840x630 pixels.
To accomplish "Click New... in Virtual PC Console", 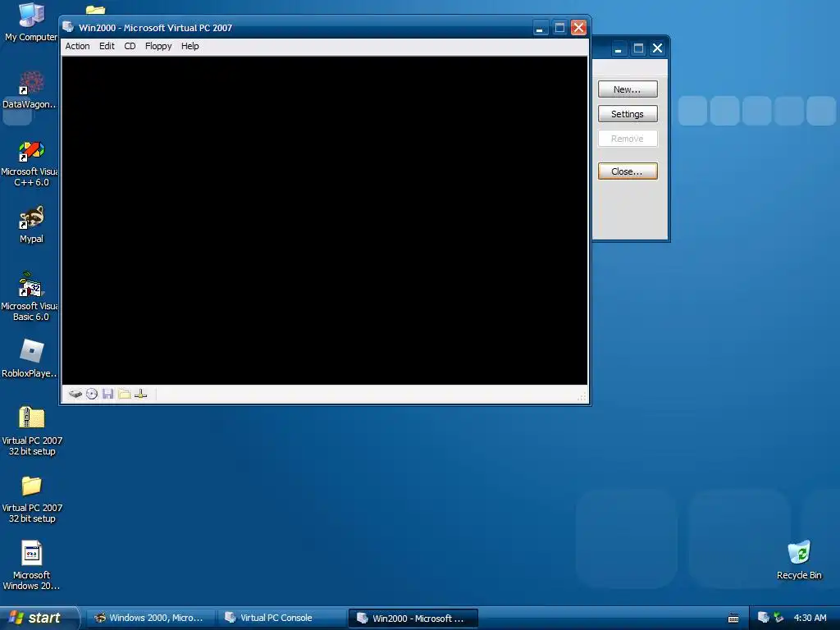I will pyautogui.click(x=628, y=89).
